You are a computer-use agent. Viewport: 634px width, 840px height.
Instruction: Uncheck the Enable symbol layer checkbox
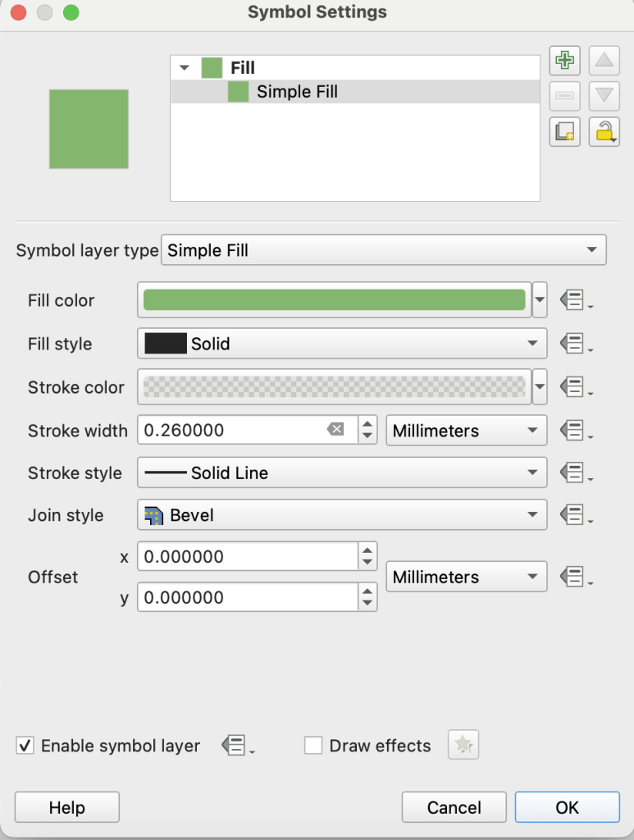(x=25, y=746)
